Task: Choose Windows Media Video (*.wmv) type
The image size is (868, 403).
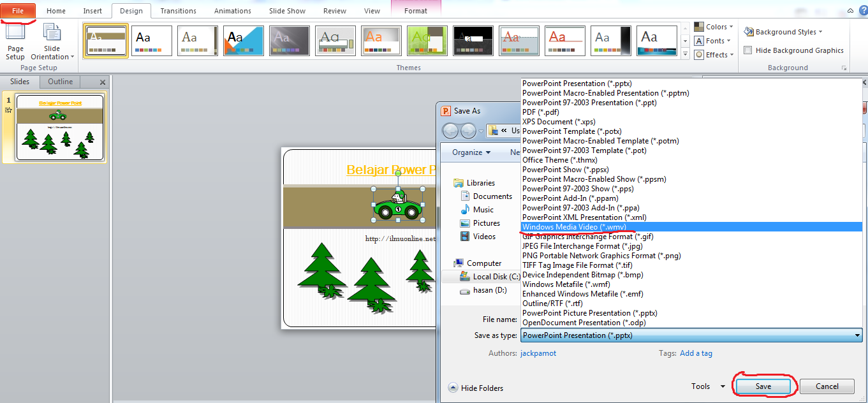Action: [691, 227]
